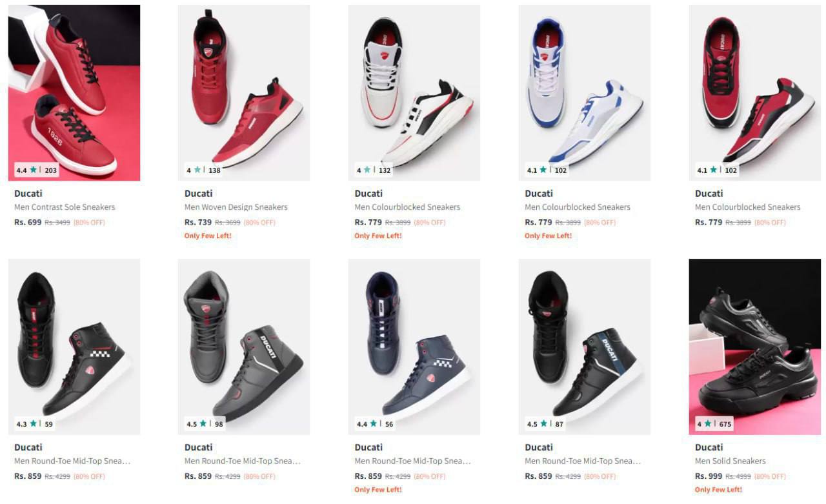Click the Rs. 699 price of Contrast Sole Sneakers
The width and height of the screenshot is (826, 504).
click(x=28, y=222)
